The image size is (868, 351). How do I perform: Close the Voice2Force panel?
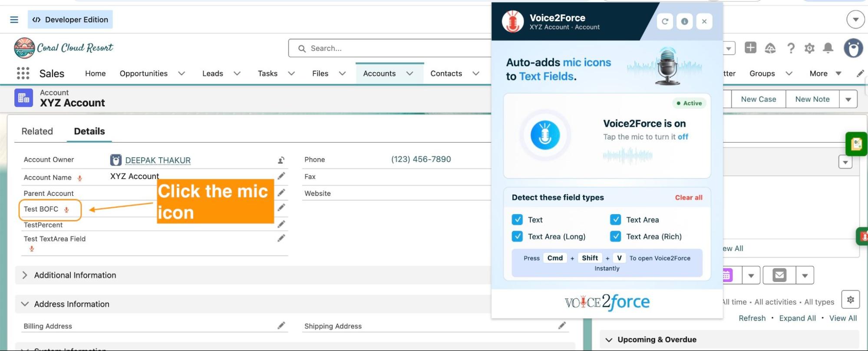click(x=704, y=21)
